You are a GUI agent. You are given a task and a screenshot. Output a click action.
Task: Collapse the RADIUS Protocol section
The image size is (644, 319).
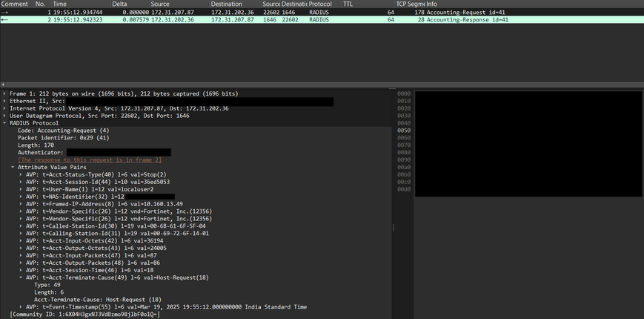[x=4, y=123]
